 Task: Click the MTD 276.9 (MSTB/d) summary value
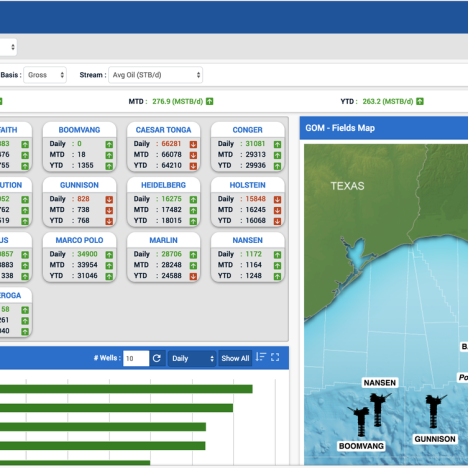tap(178, 101)
